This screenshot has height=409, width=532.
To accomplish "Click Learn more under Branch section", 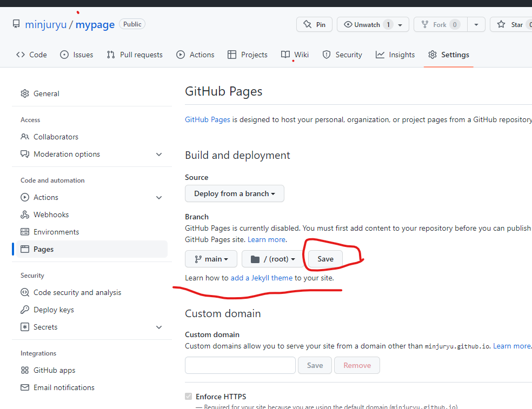I will click(x=267, y=239).
